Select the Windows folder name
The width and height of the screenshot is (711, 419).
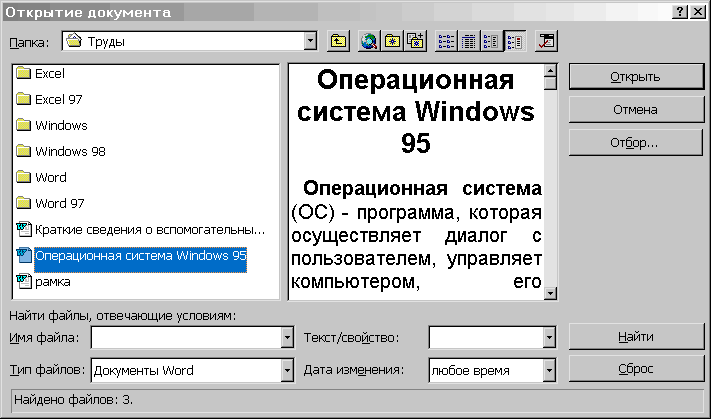coord(61,125)
